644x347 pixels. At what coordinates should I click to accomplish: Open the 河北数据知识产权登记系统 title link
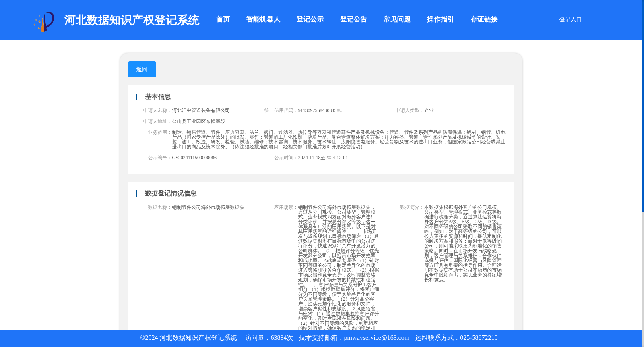(132, 20)
